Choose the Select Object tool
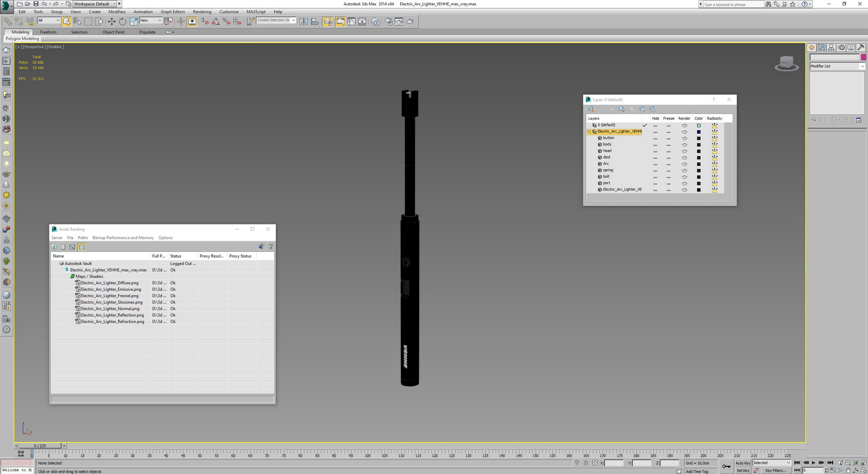Viewport: 868px width, 474px height. [x=66, y=21]
